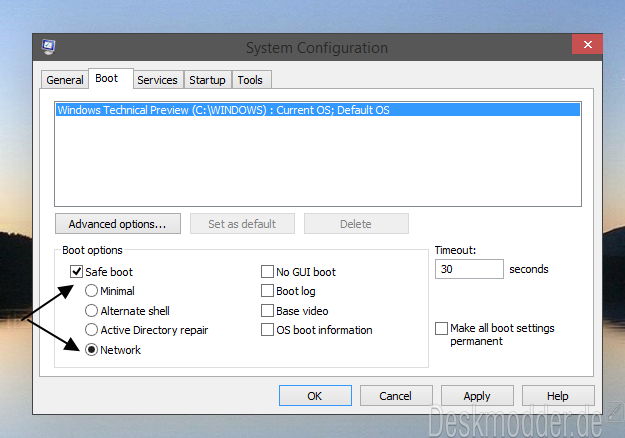Click the Set as default button
This screenshot has width=625, height=438.
(x=242, y=224)
